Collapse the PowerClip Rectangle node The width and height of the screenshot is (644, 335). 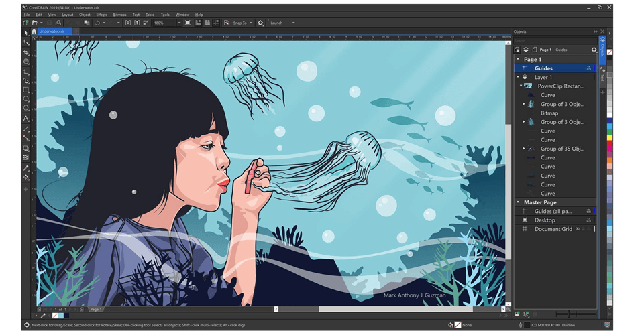521,86
